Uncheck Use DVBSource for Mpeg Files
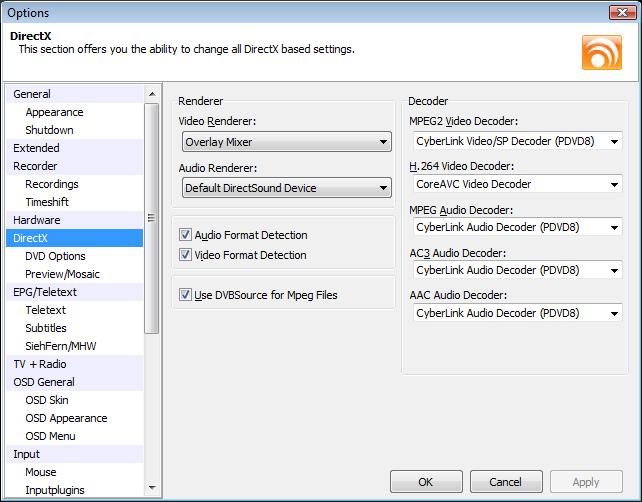The width and height of the screenshot is (642, 502). pyautogui.click(x=185, y=295)
